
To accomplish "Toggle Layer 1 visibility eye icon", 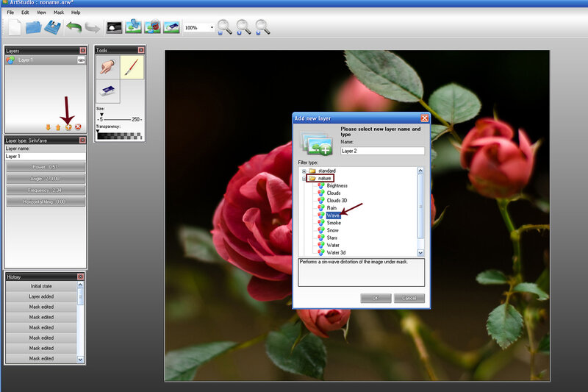I will [x=81, y=60].
